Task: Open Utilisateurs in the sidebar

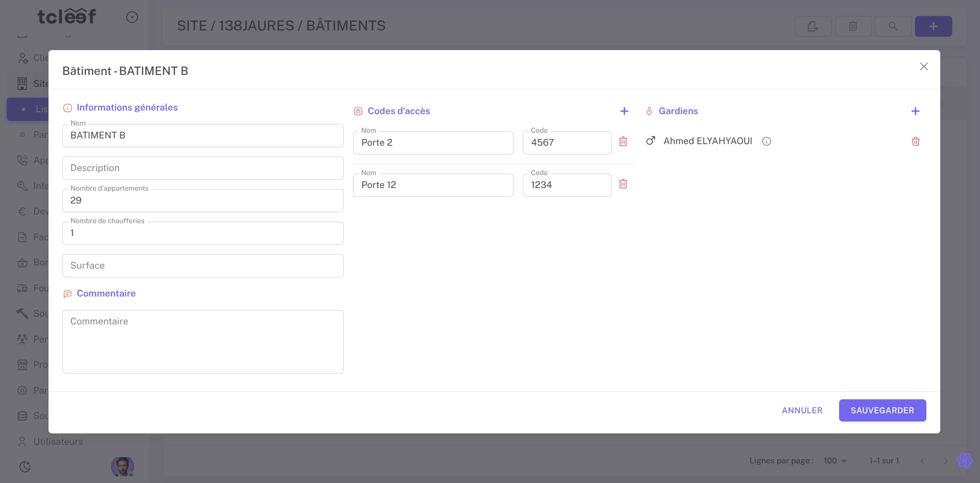Action: click(58, 442)
